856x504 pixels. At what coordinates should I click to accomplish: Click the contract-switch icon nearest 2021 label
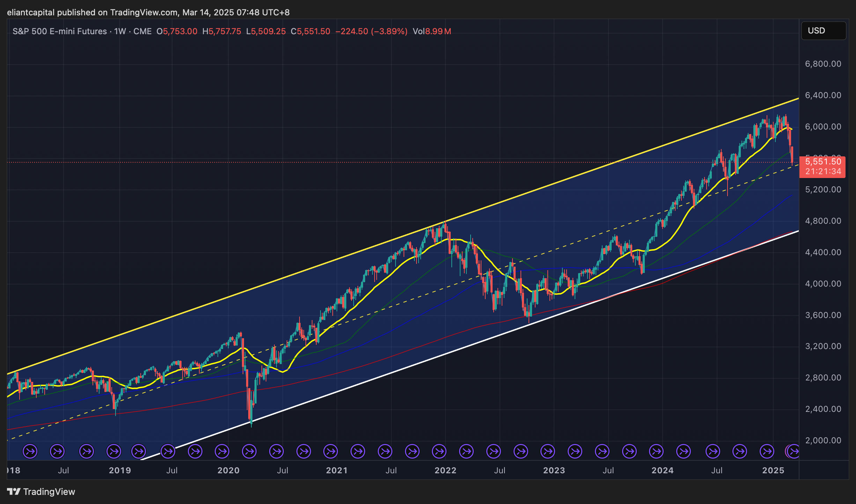tap(331, 451)
